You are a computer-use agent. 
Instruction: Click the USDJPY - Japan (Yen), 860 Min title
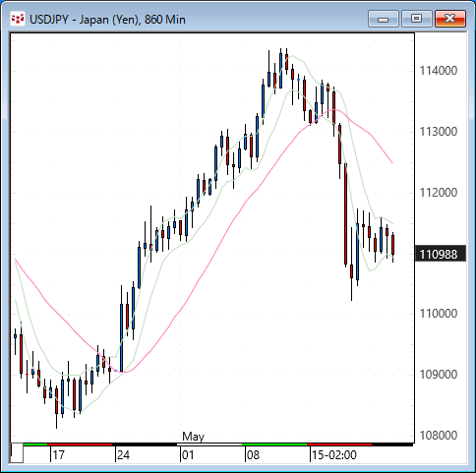pyautogui.click(x=107, y=20)
